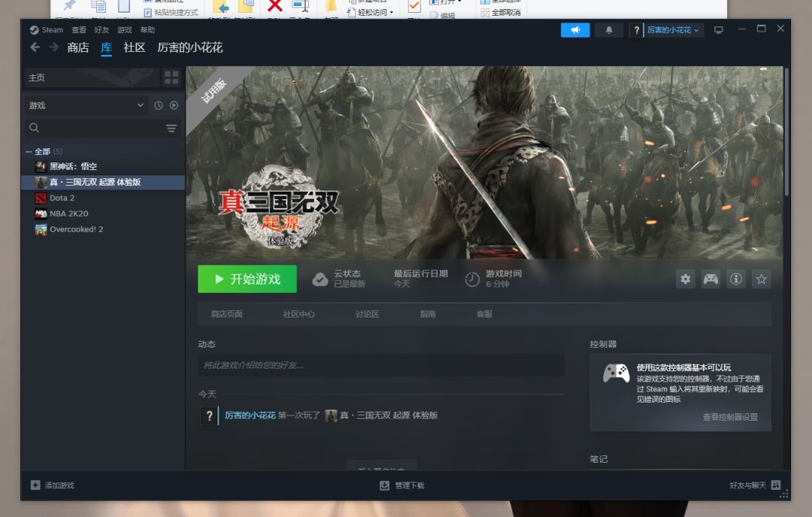The height and width of the screenshot is (517, 812).
Task: Click the cloud status icon
Action: (x=320, y=279)
